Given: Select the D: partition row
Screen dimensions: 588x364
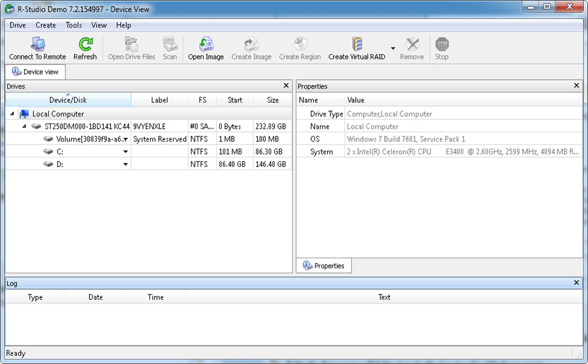Looking at the screenshot, I should point(149,164).
